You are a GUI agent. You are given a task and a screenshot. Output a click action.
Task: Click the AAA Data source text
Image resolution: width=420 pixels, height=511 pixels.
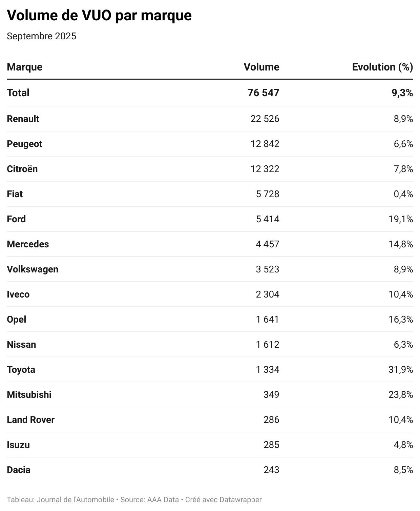163,500
